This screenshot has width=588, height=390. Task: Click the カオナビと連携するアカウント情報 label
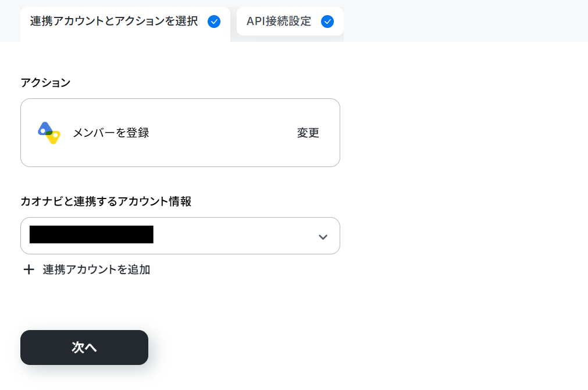[106, 201]
